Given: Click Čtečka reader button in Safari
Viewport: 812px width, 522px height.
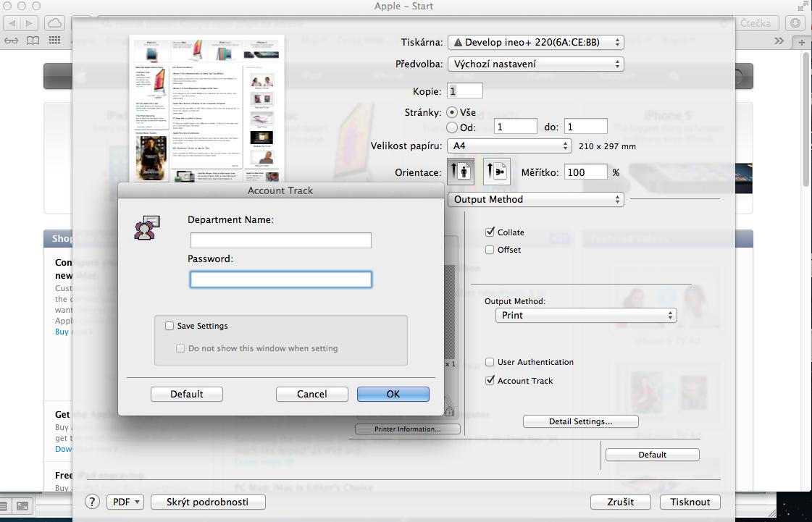Looking at the screenshot, I should (755, 22).
